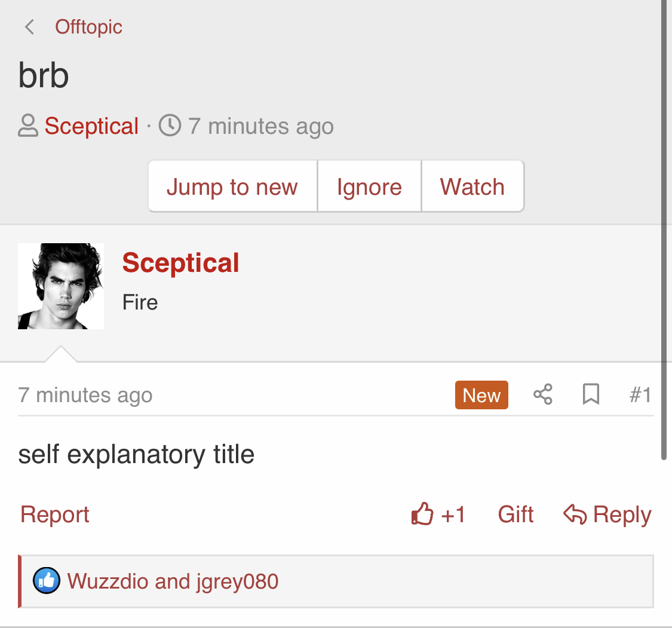Click the thumbs-up +1 icon
Viewport: 672px width, 628px height.
[x=422, y=514]
